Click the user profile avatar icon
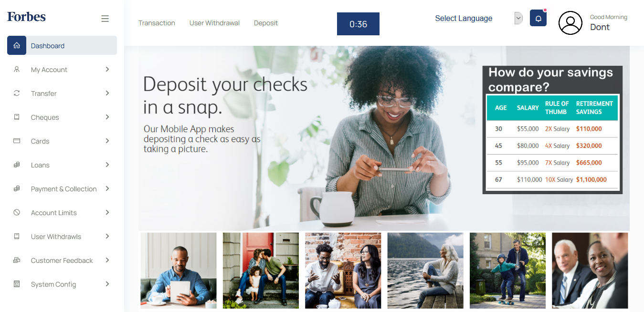 click(x=570, y=23)
